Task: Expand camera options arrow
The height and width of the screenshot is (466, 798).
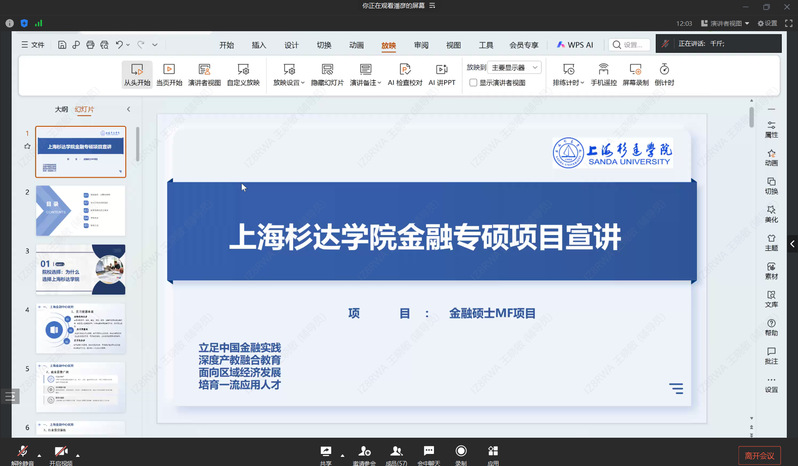Action: click(78, 456)
